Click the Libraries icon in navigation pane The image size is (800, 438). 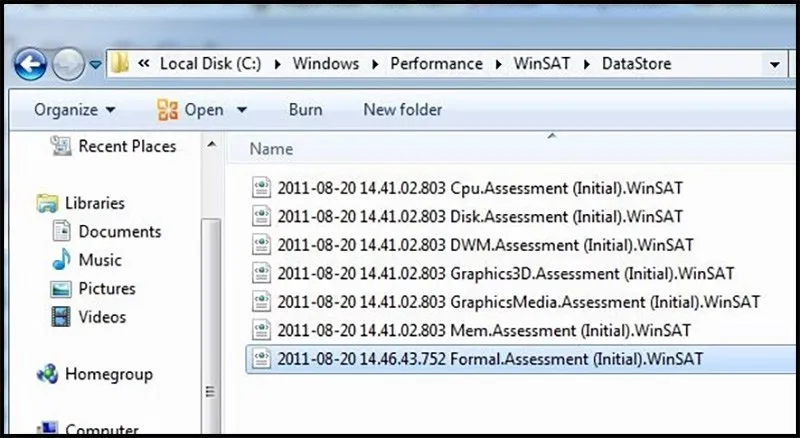click(x=47, y=203)
